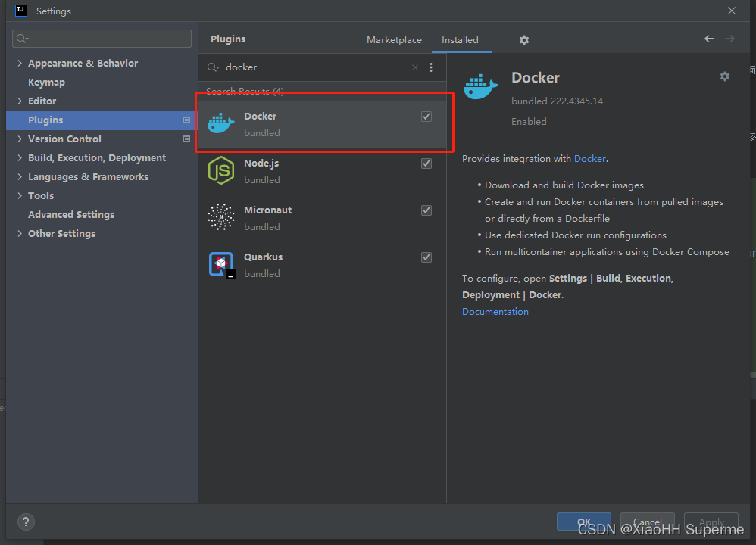
Task: Select the Installed tab
Action: [x=461, y=39]
